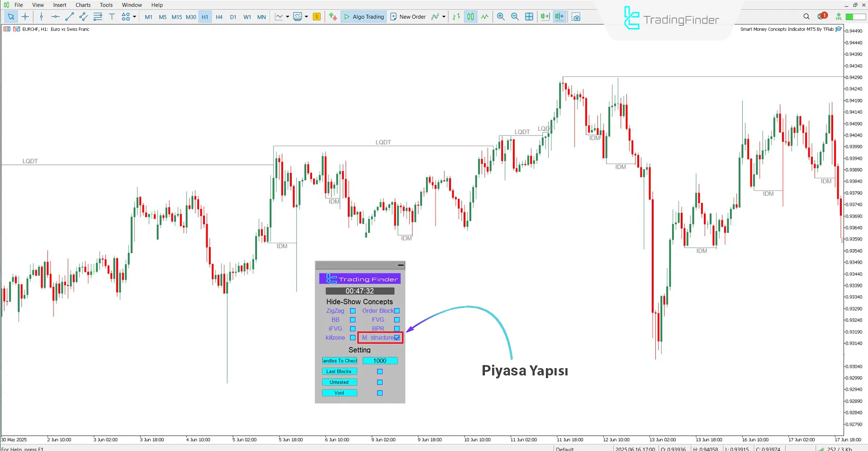Switch chart to bar chart type
This screenshot has width=868, height=451.
click(x=456, y=17)
